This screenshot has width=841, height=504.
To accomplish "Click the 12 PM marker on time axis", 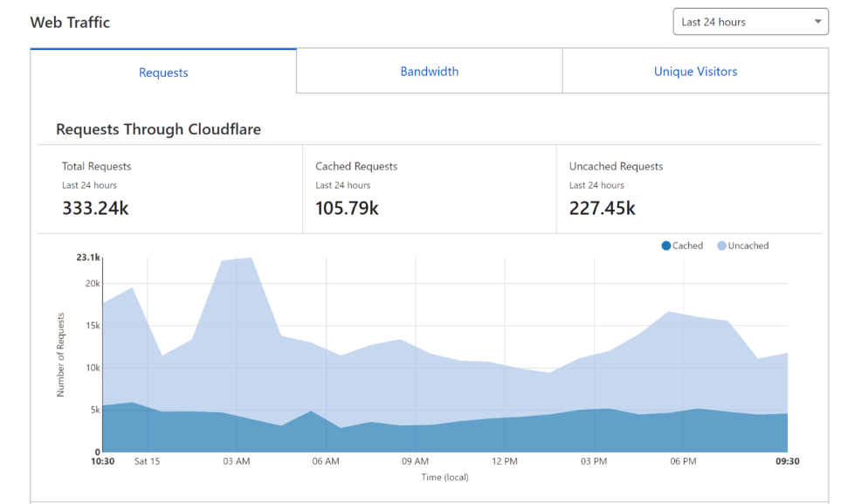I will coord(505,461).
